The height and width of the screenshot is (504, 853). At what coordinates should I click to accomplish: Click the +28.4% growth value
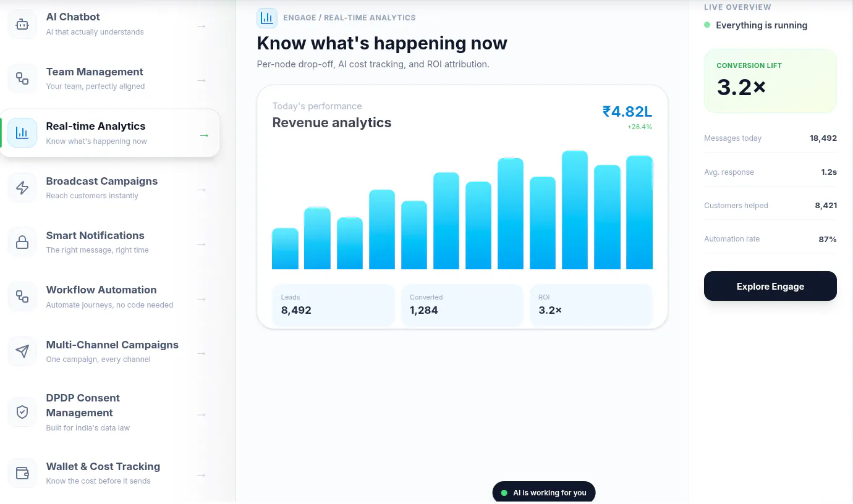pos(640,127)
